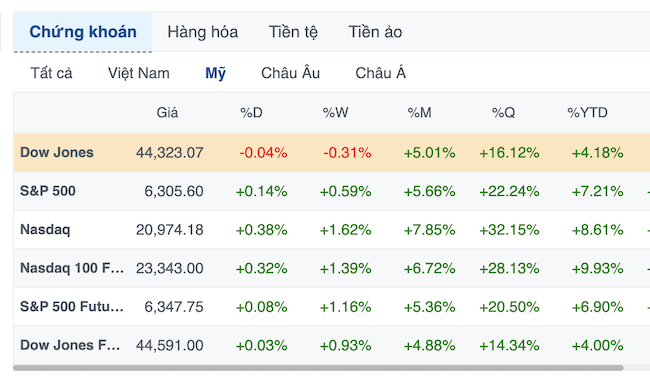Choose the Châu Á region filter
Image resolution: width=650 pixels, height=382 pixels.
(x=381, y=73)
